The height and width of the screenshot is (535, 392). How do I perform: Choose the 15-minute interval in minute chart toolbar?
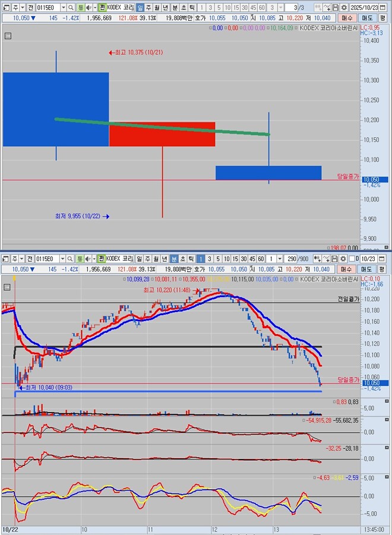point(235,259)
